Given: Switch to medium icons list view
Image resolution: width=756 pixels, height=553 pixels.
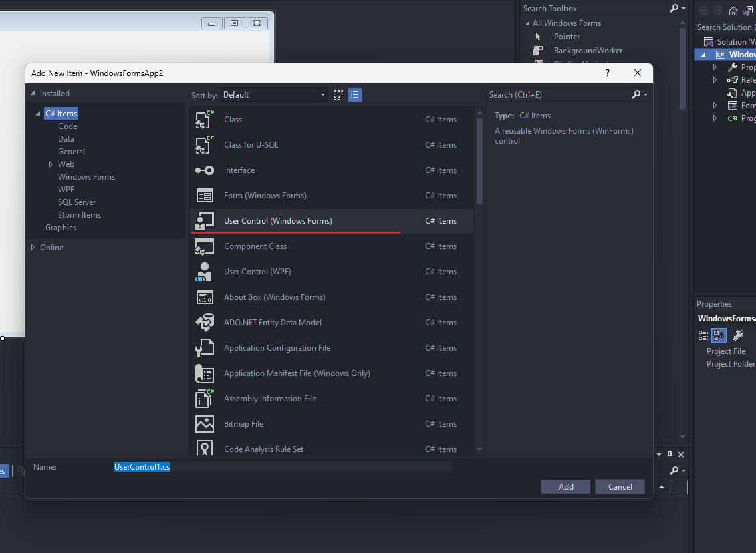Looking at the screenshot, I should click(355, 95).
